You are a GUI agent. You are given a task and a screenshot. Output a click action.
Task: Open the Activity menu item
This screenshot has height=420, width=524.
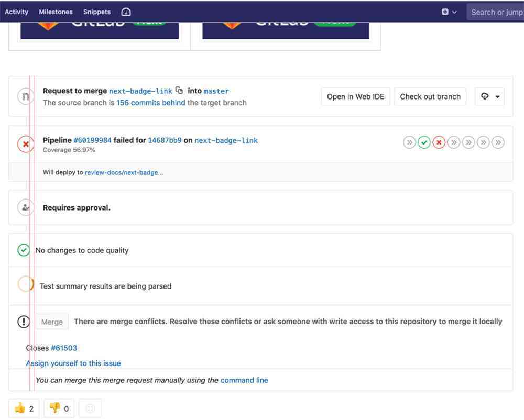tap(17, 12)
